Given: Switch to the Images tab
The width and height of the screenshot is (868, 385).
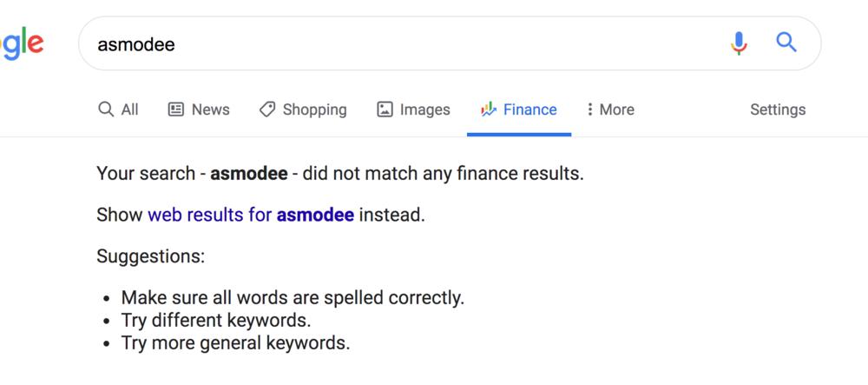Looking at the screenshot, I should pyautogui.click(x=424, y=110).
